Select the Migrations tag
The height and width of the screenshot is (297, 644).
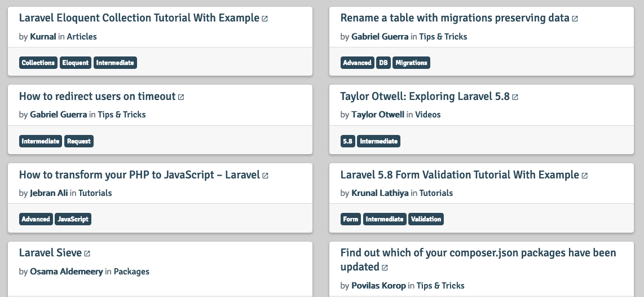click(411, 63)
